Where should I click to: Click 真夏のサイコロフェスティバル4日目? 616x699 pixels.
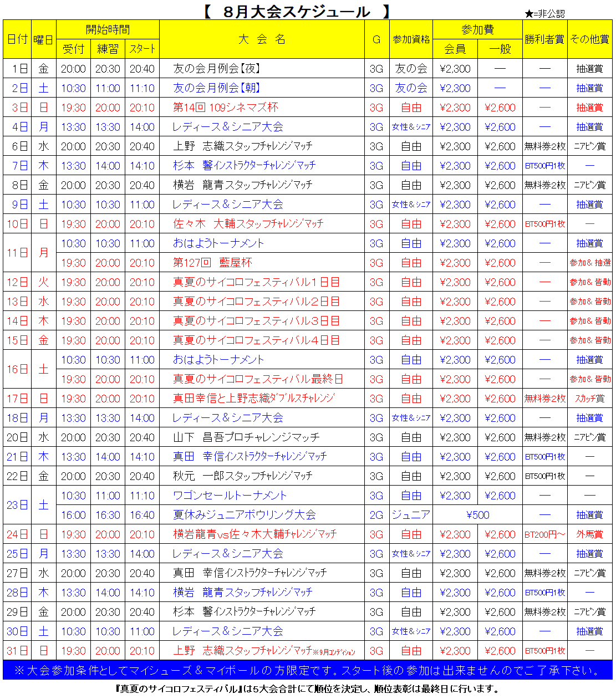click(x=256, y=340)
